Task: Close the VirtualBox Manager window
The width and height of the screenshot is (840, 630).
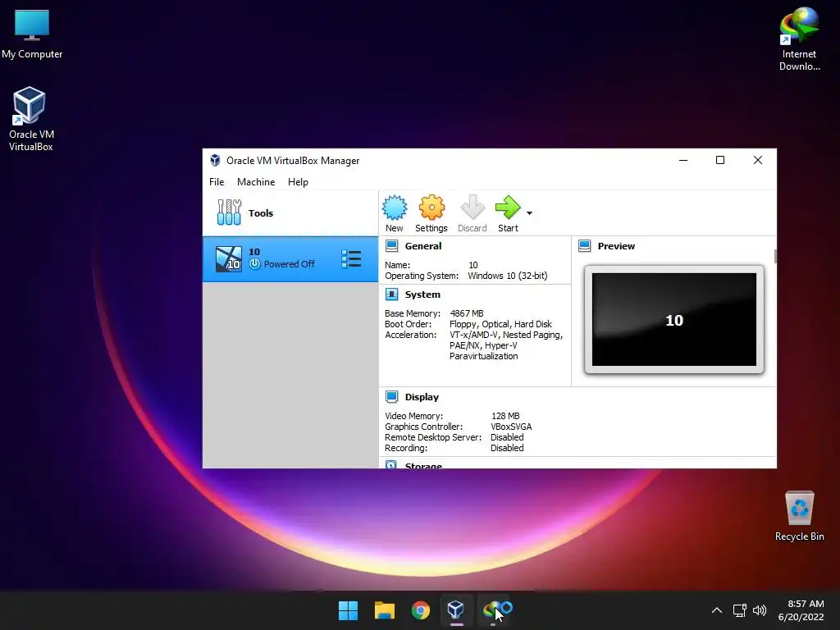Action: [x=757, y=160]
